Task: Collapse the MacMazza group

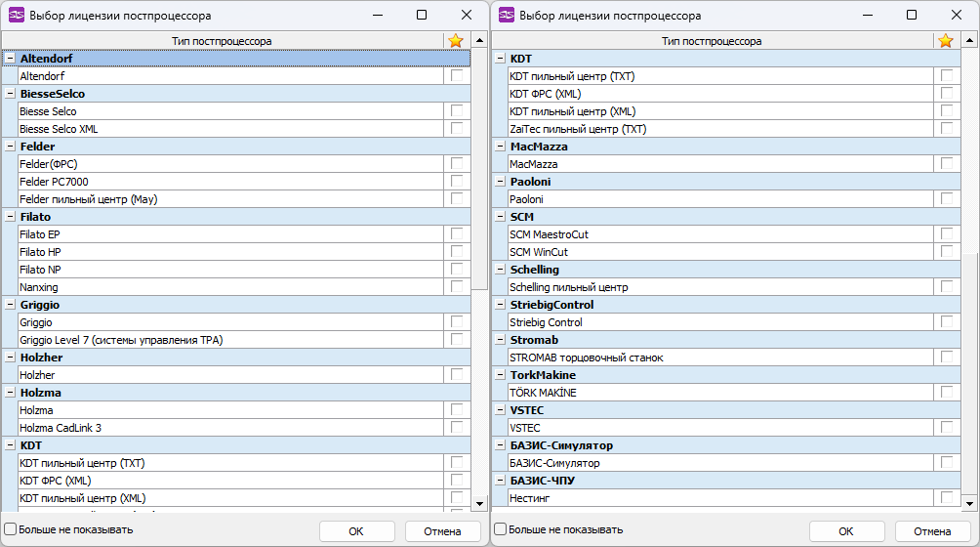Action: tap(500, 147)
